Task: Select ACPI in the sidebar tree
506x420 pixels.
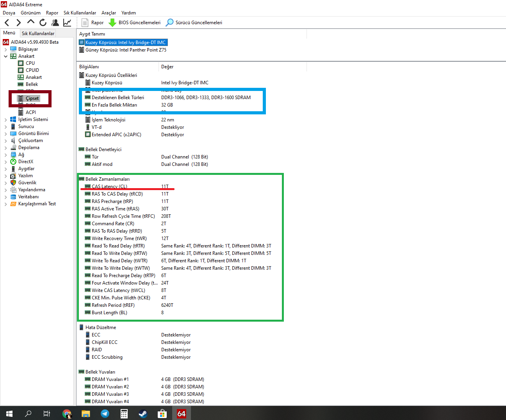Action: click(31, 112)
